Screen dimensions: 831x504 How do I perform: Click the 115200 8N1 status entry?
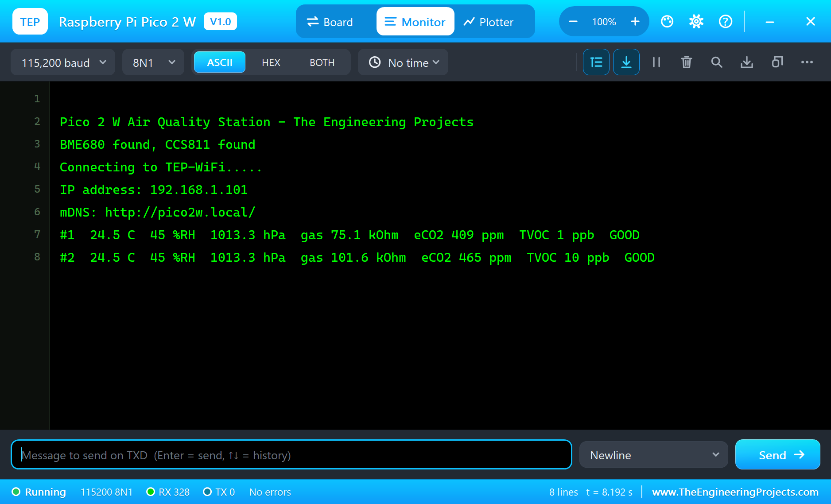point(106,492)
